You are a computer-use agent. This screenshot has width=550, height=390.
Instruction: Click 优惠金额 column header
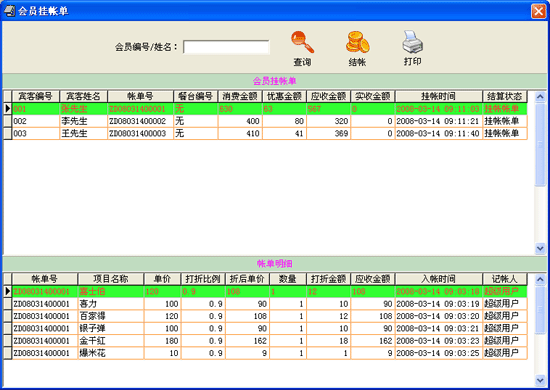tap(284, 96)
